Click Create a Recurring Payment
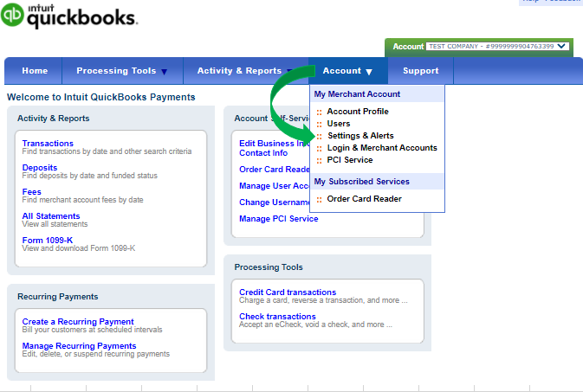583x392 pixels. [78, 321]
